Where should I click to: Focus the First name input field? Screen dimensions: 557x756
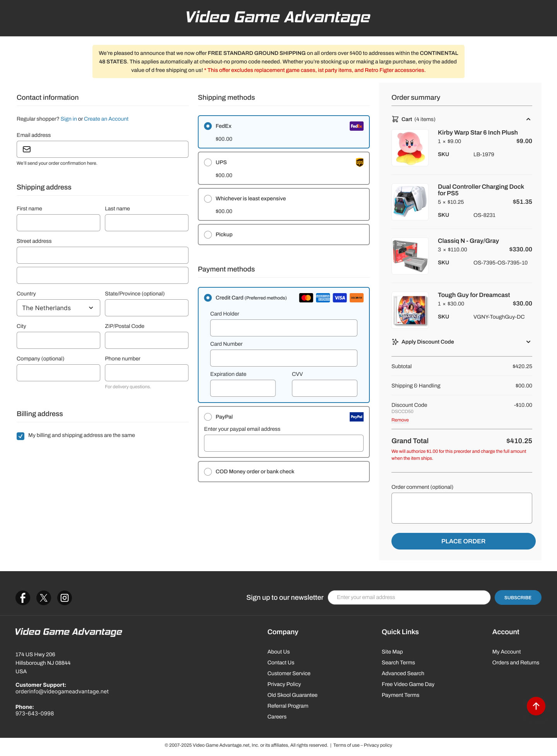tap(58, 223)
